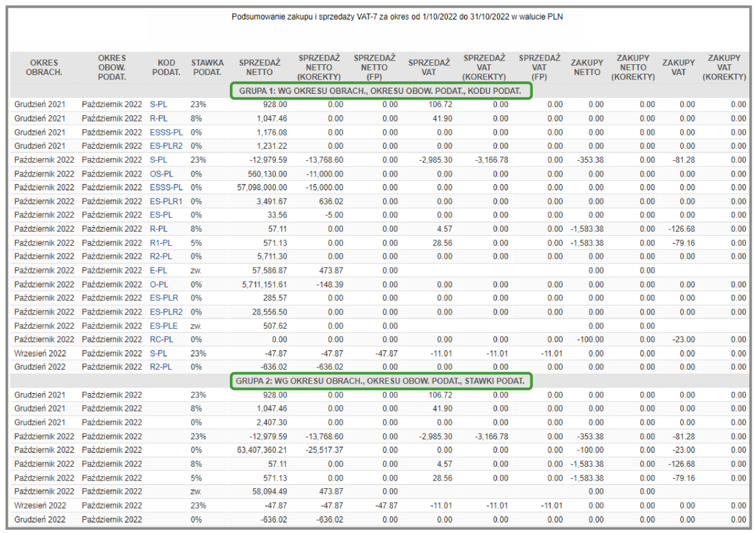
Task: Select the value 58,094.49
Action: coord(270,491)
